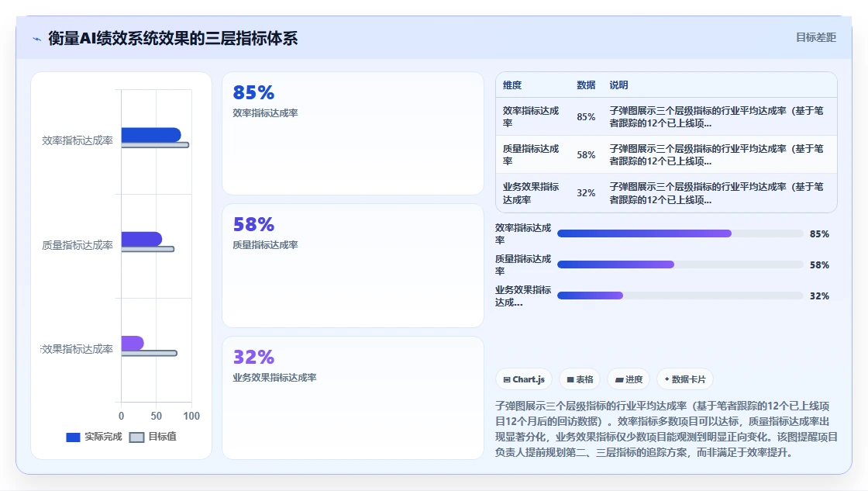Click the 效率指标达成率 blue chart bar

tap(151, 135)
